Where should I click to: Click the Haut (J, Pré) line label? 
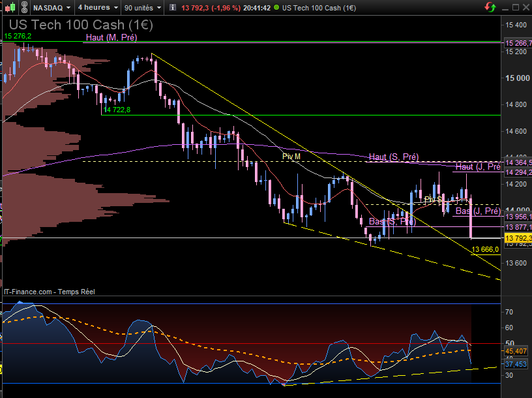[478, 167]
